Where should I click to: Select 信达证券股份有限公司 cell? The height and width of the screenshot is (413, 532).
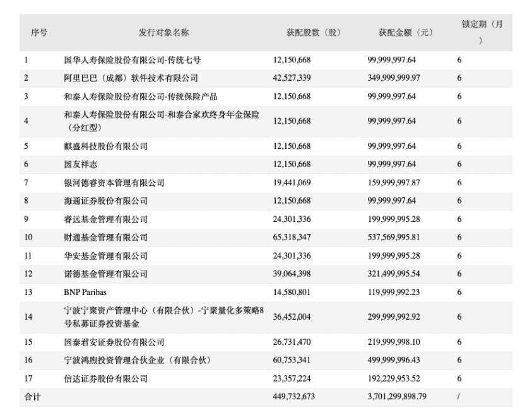tap(106, 378)
